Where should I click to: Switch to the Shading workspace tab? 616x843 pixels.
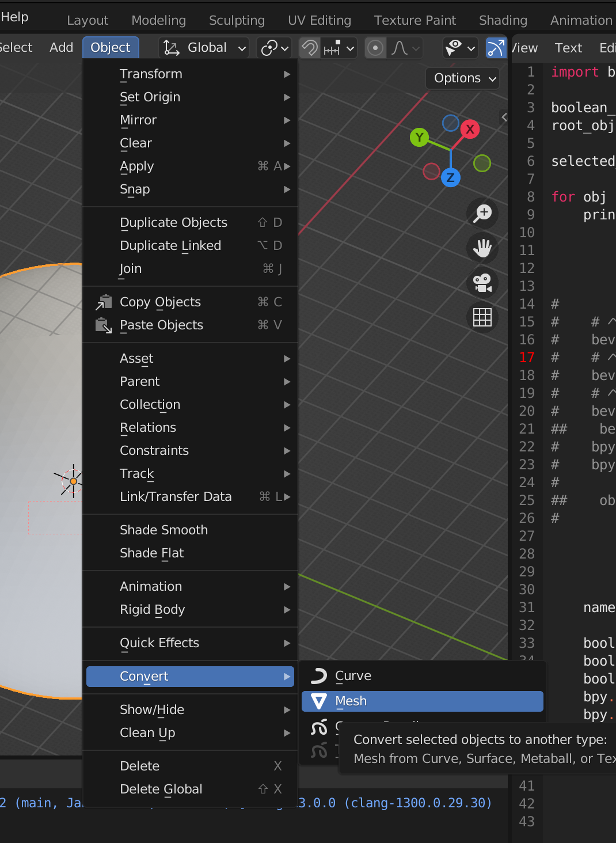(x=503, y=20)
